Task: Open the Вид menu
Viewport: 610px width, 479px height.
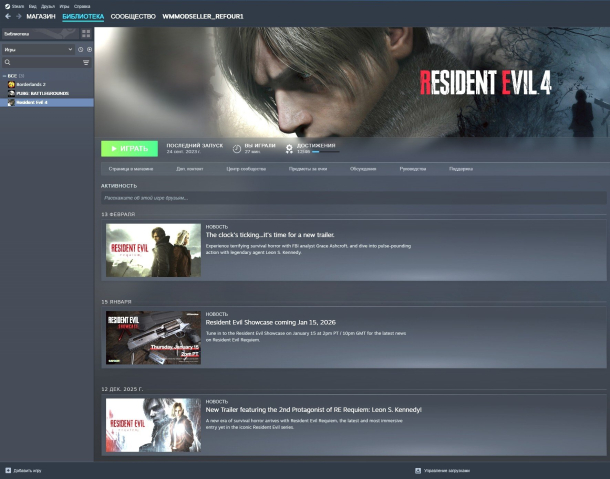Action: point(33,5)
